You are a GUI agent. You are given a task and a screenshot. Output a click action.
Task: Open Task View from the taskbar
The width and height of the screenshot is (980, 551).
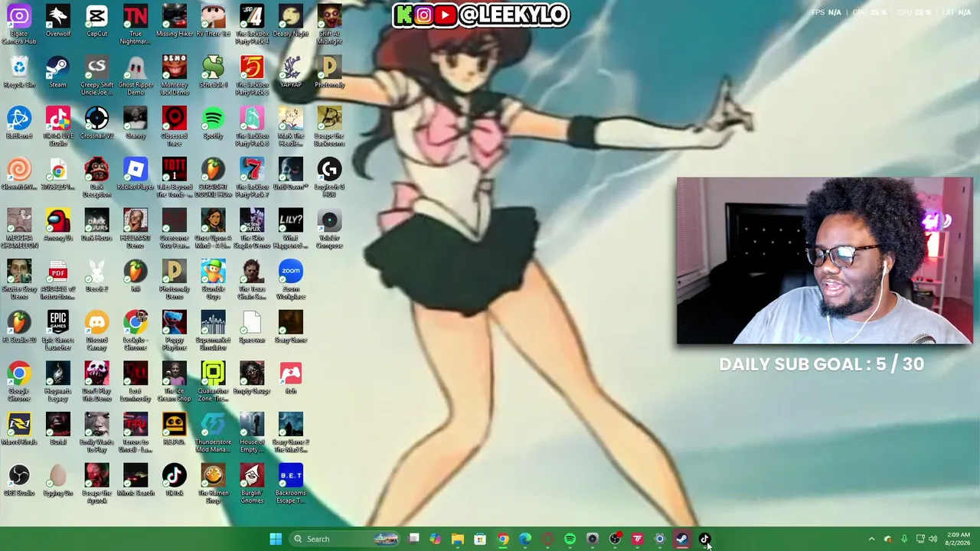click(x=413, y=539)
